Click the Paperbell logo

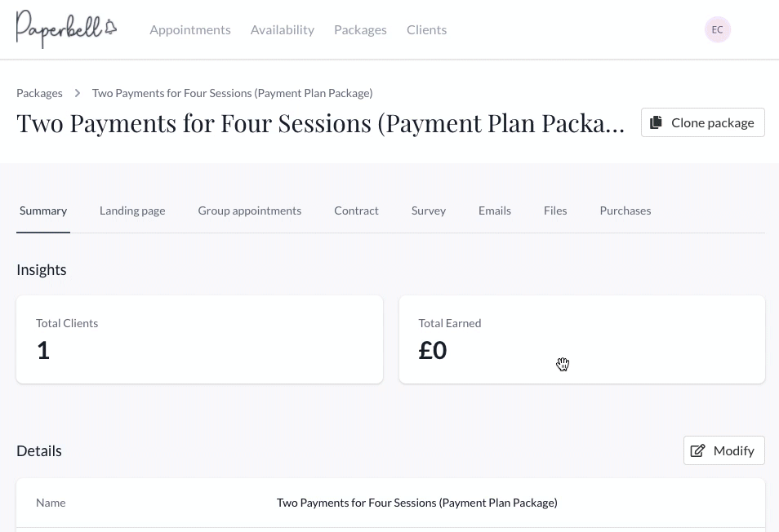click(67, 29)
